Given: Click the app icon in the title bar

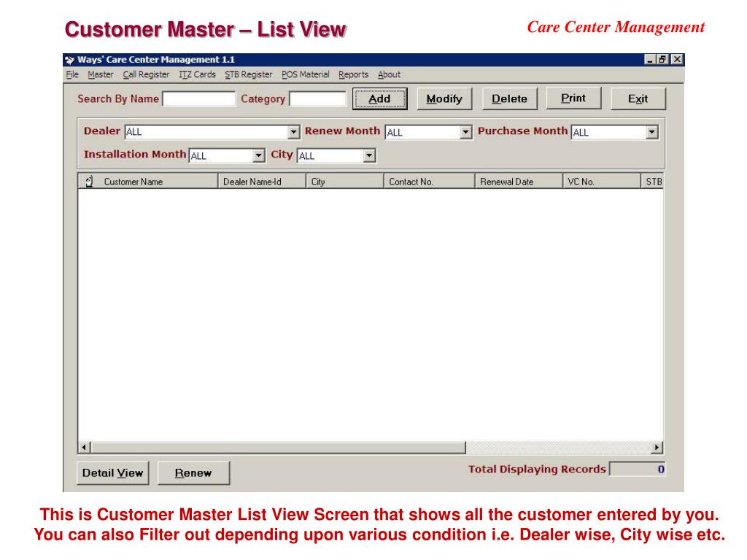Looking at the screenshot, I should [x=69, y=60].
